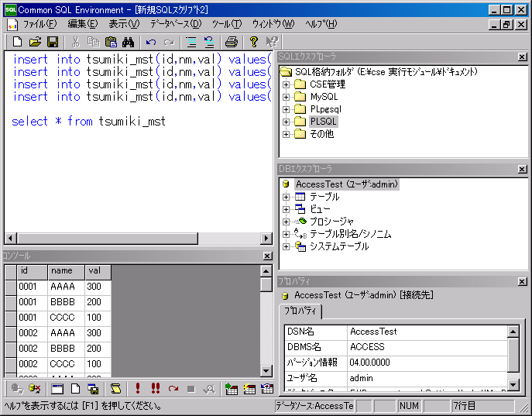Expand the MySQL folder node
Screen dimensions: 532x416
pyautogui.click(x=286, y=97)
